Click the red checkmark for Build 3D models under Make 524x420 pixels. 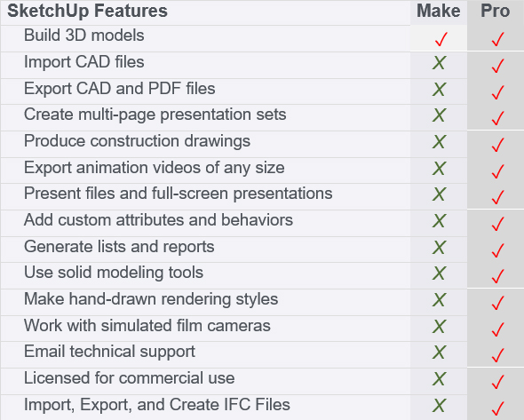(441, 39)
